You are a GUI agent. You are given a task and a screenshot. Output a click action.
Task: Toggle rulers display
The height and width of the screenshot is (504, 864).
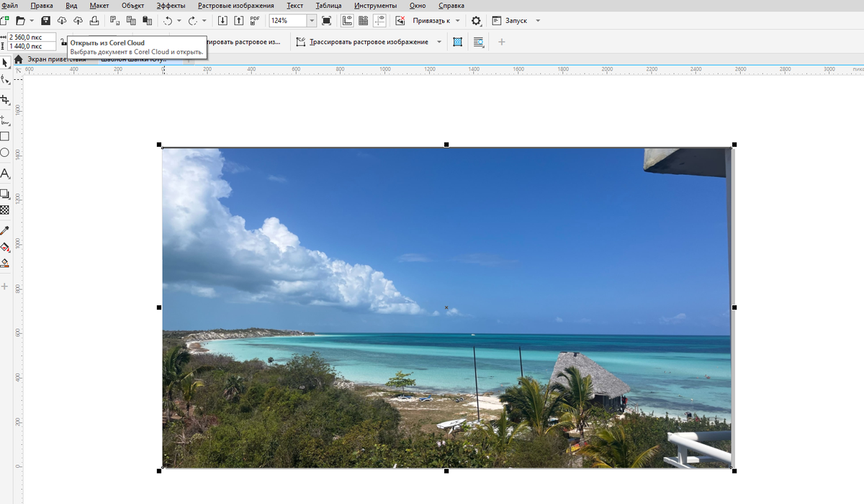coord(347,21)
